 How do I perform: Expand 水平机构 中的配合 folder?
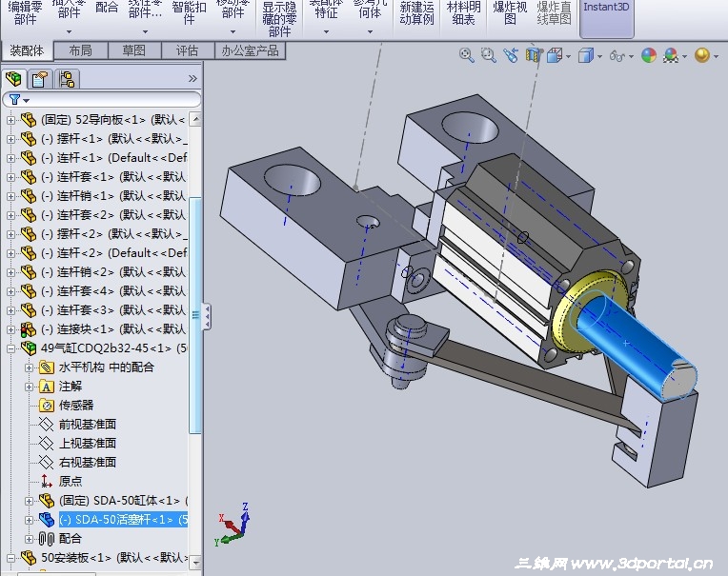tap(29, 367)
